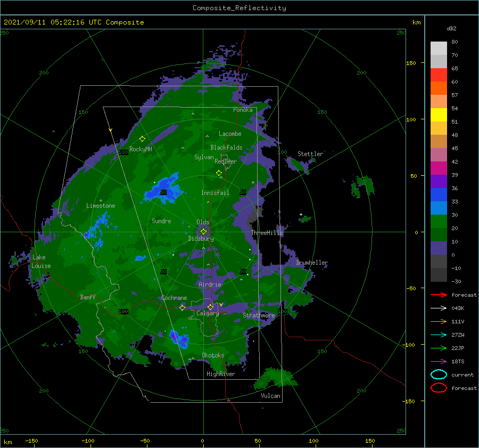
Task: Click the Innisfail label
Action: click(x=215, y=193)
